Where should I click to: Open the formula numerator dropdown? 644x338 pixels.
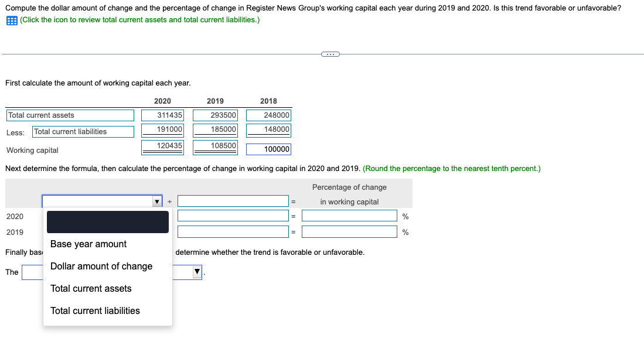[156, 201]
